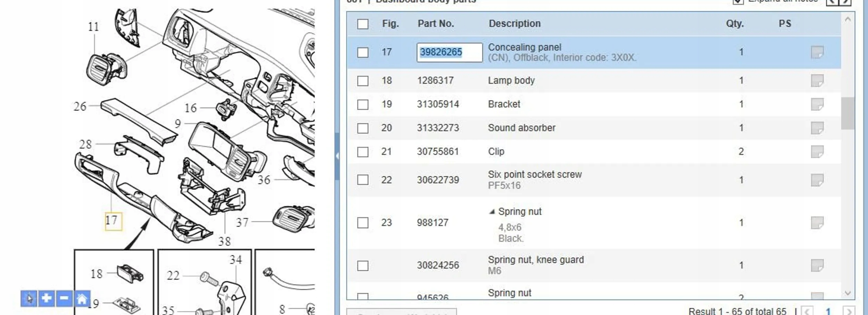Click the Sound absorber description
This screenshot has width=868, height=315.
point(522,128)
